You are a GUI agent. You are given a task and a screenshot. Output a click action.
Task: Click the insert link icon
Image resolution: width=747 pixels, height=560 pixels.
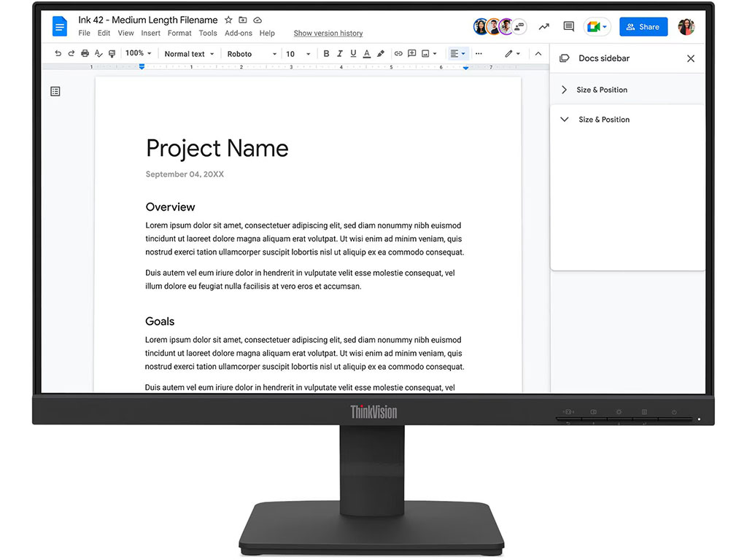(x=398, y=54)
